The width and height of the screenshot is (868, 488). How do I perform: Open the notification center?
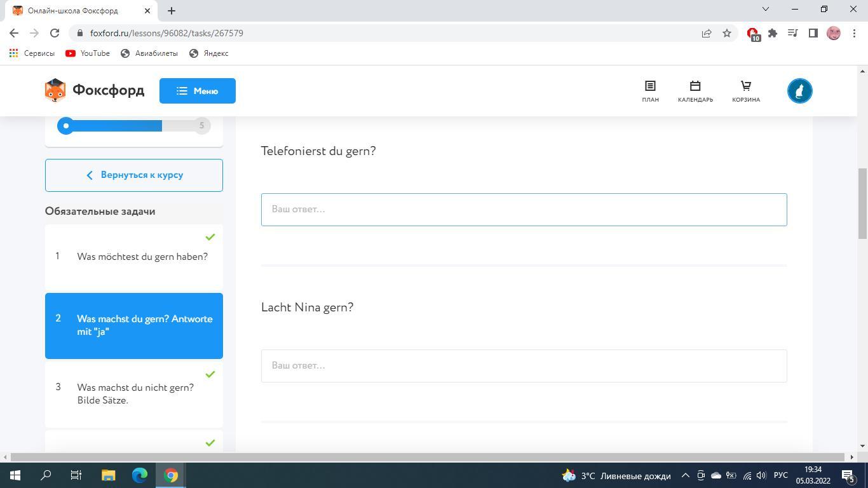pos(848,475)
